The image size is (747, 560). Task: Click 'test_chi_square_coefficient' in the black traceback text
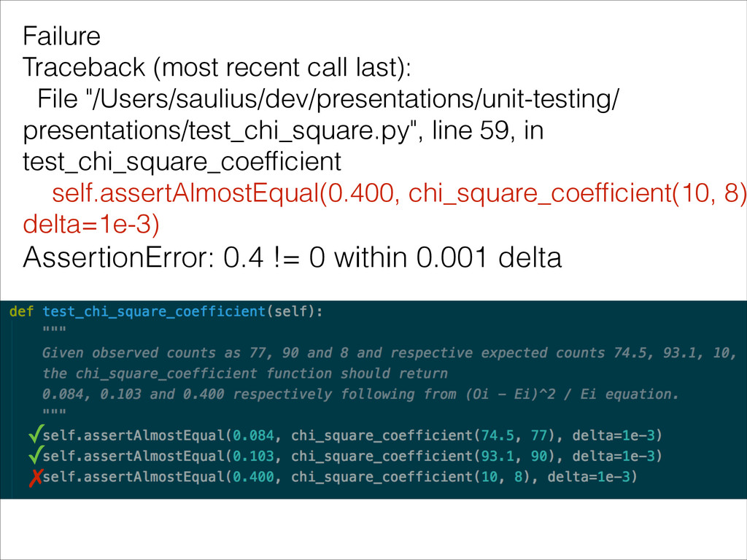(x=182, y=162)
